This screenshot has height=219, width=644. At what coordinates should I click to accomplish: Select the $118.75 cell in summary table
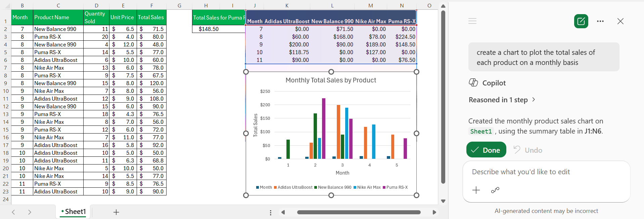(x=287, y=52)
